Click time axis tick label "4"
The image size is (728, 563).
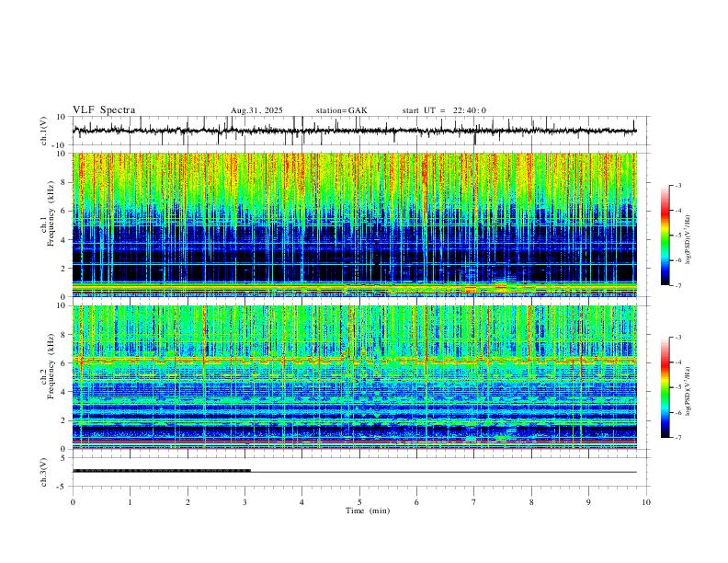click(x=302, y=502)
